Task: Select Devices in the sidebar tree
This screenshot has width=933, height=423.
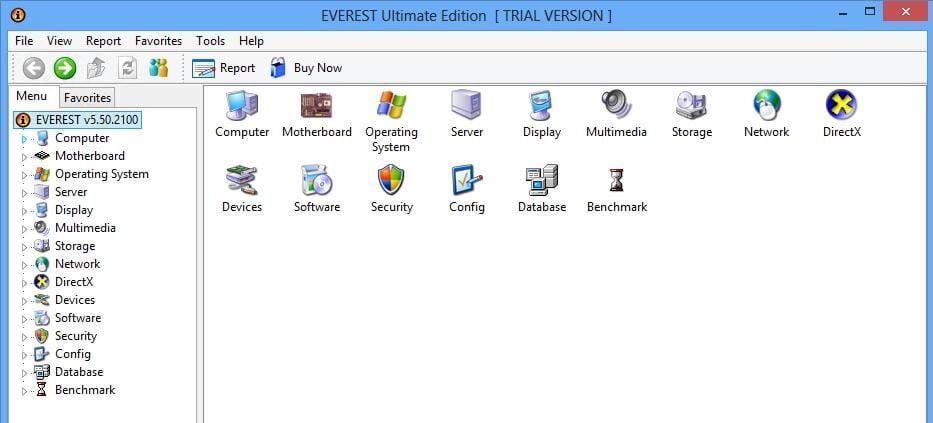Action: (x=75, y=300)
